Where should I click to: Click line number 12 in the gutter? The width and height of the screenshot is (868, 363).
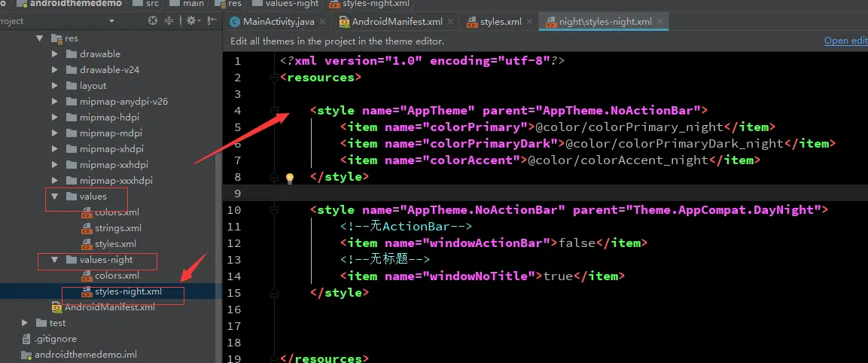234,243
